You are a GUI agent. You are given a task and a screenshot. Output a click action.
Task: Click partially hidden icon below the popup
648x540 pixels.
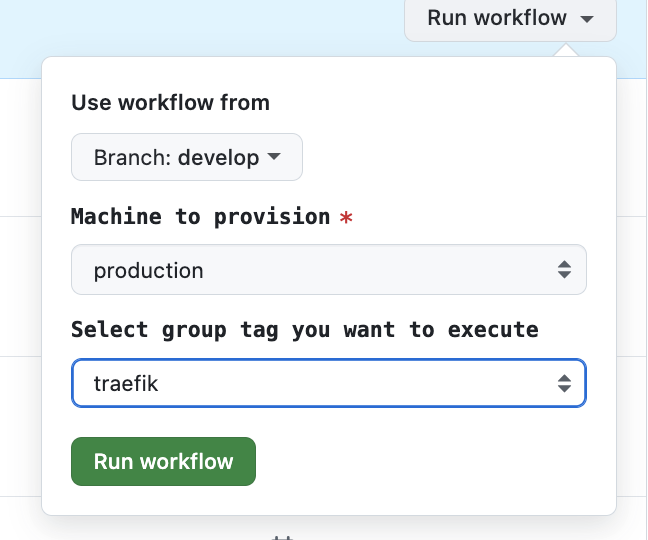click(x=282, y=537)
